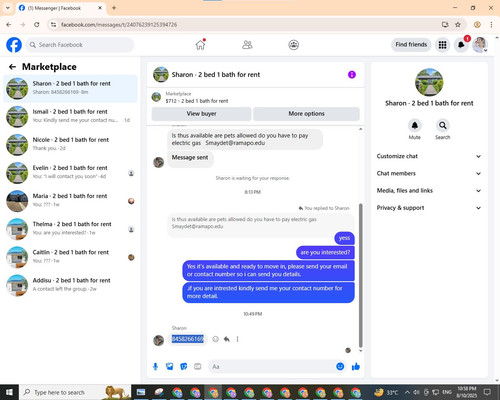This screenshot has width=500, height=400.
Task: Send a thumbs up like
Action: point(356,367)
